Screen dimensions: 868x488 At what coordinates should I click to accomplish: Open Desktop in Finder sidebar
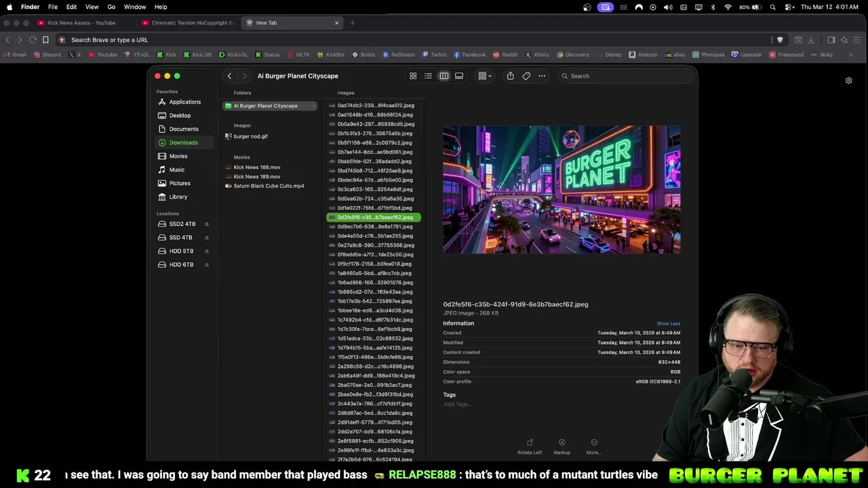coord(180,115)
